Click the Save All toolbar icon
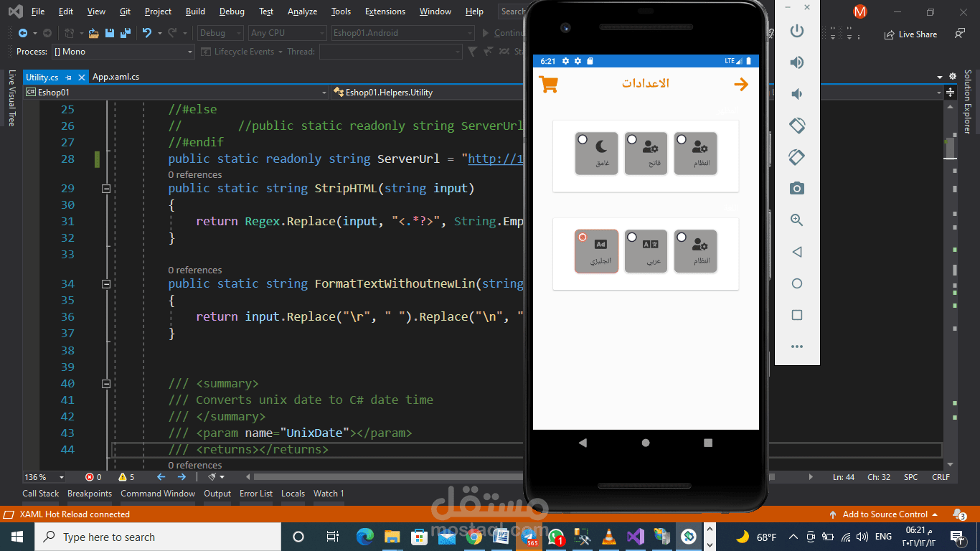The image size is (980, 551). click(x=126, y=33)
